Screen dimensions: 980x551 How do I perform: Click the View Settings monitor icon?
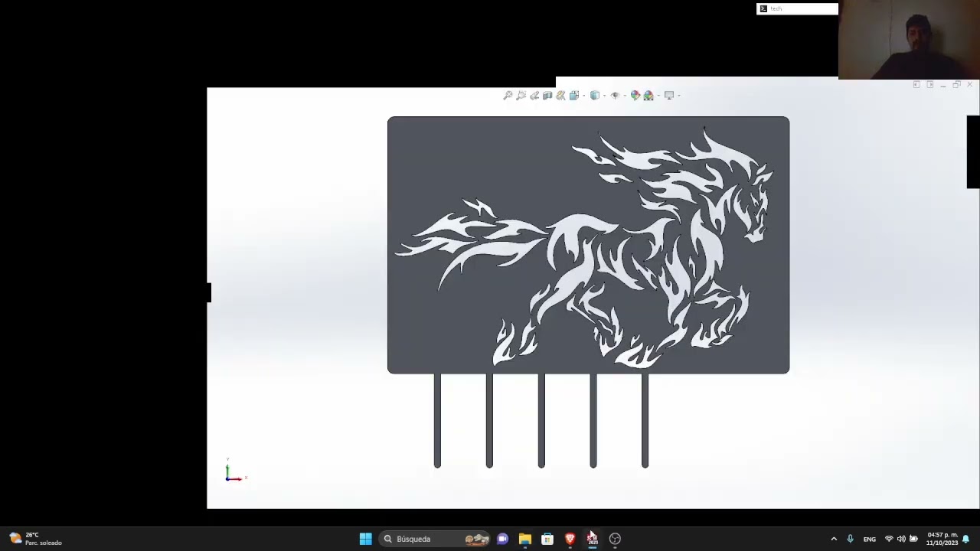pyautogui.click(x=669, y=96)
